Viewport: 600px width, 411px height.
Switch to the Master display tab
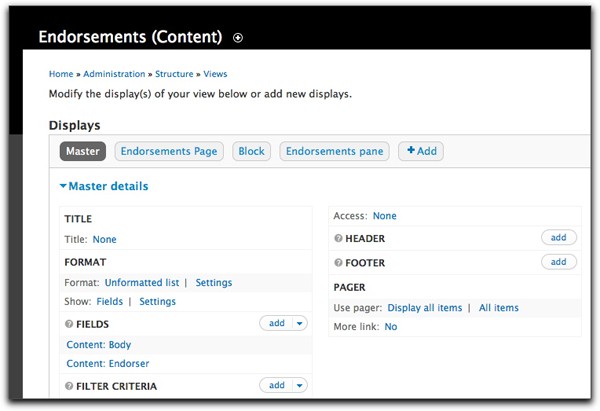pos(82,152)
